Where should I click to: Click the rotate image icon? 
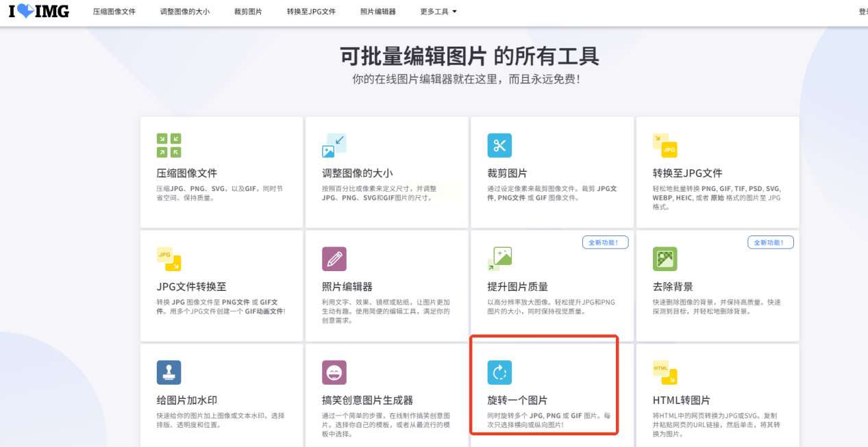point(499,372)
